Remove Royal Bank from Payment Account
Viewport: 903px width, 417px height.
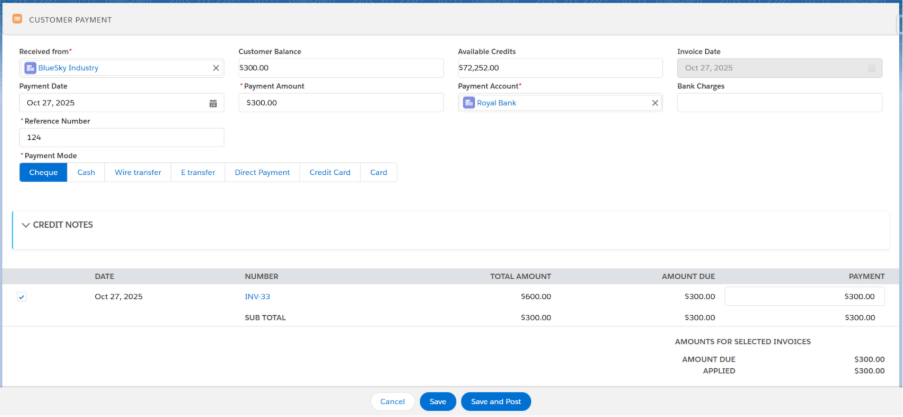click(x=655, y=103)
